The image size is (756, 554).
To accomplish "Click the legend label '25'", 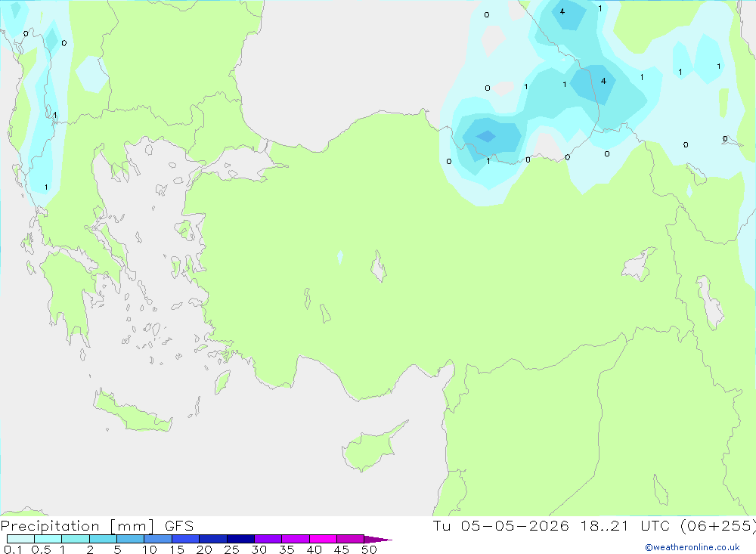I will click(232, 549).
